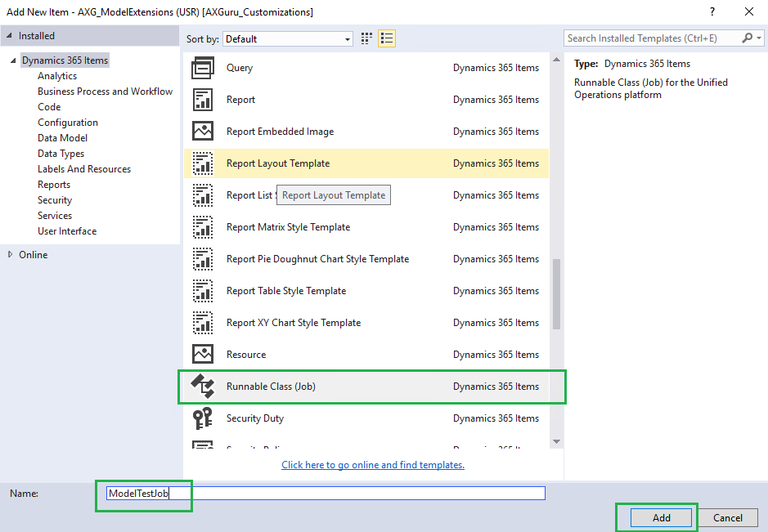Click the Security Duty keys icon
Screen dimensions: 768x532
tap(202, 418)
